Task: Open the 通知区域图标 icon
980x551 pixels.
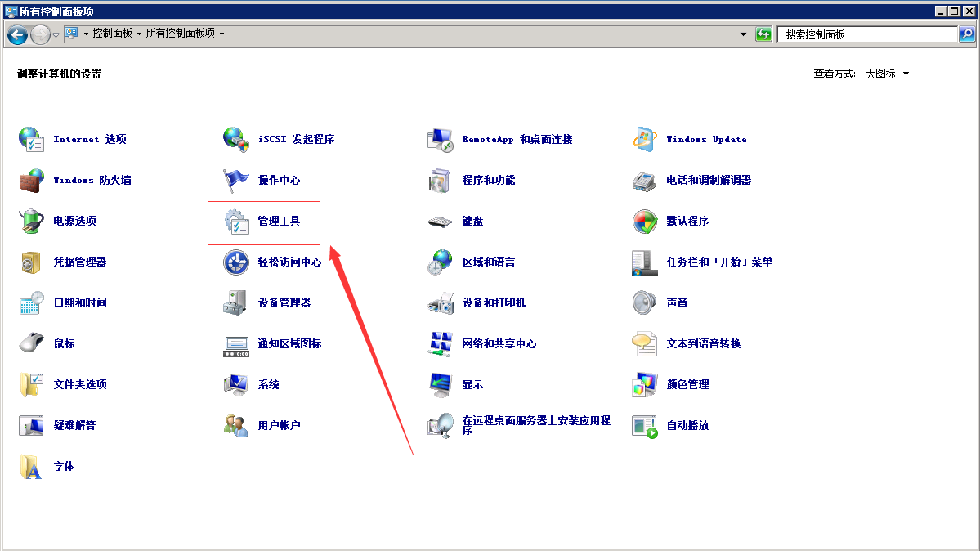Action: 236,345
